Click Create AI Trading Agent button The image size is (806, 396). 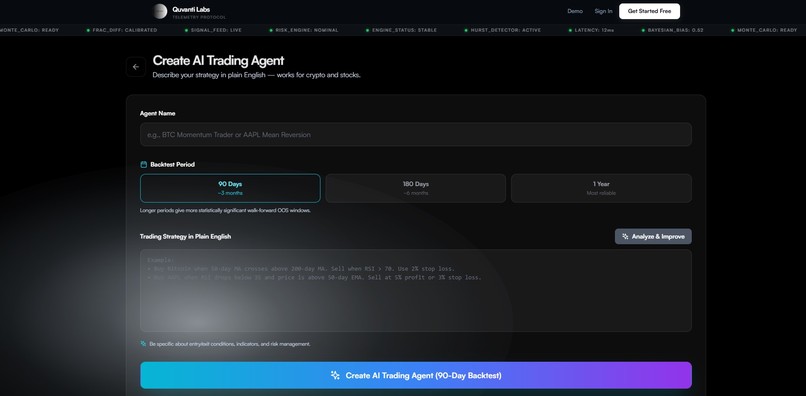(x=415, y=375)
